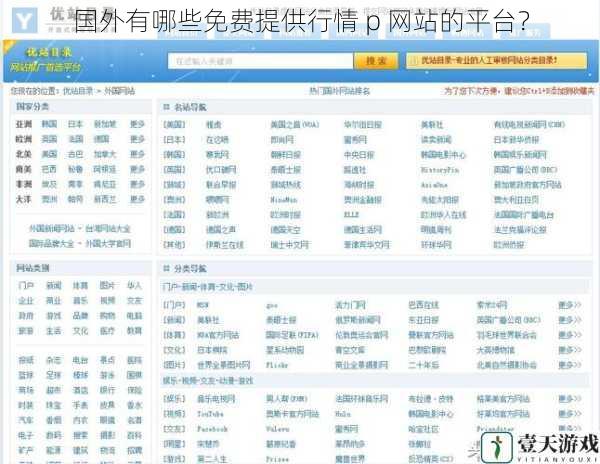
Task: Open 巴西在线 link in 门户 row
Action: point(423,305)
